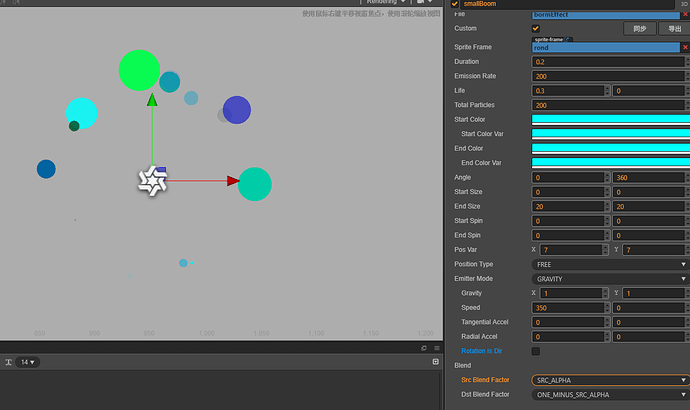Image resolution: width=690 pixels, height=410 pixels.
Task: Click the 导出 button
Action: tap(674, 29)
